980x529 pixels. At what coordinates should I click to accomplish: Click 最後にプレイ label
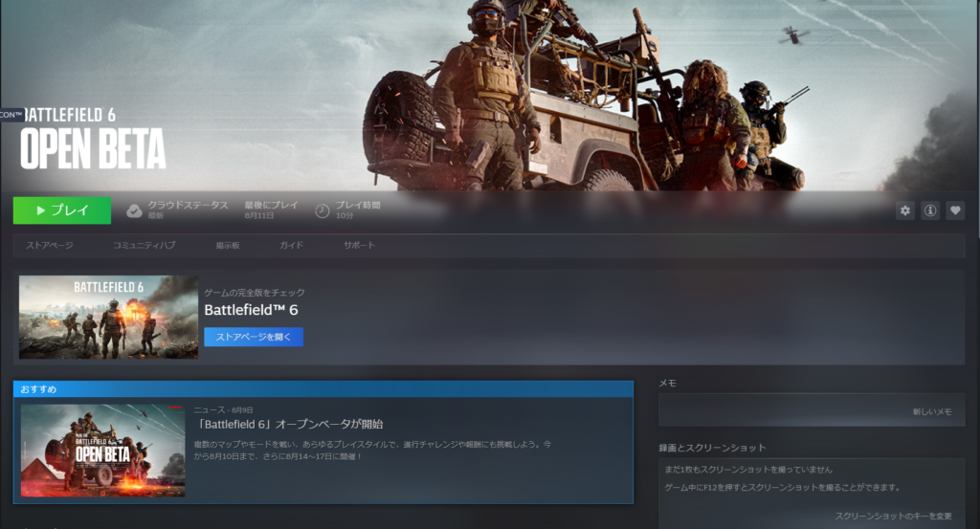[x=271, y=205]
